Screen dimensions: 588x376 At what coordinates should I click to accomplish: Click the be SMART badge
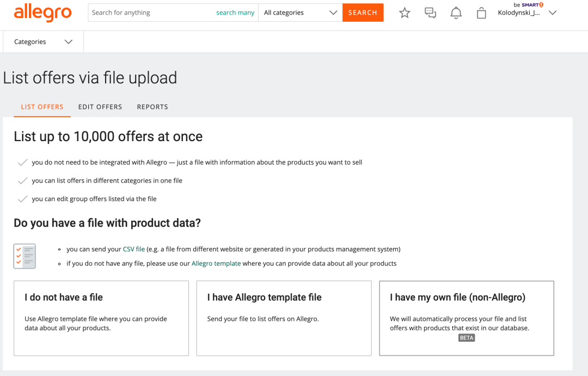528,5
